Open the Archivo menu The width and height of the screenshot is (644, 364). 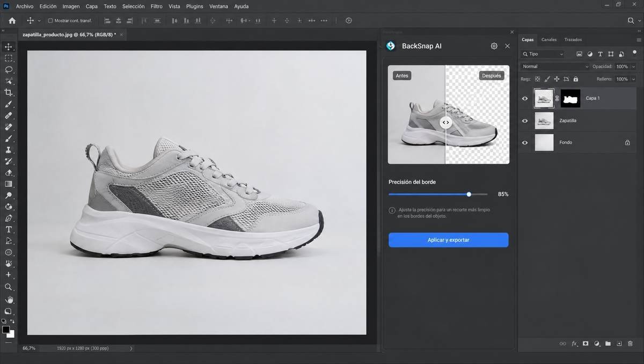pos(25,6)
